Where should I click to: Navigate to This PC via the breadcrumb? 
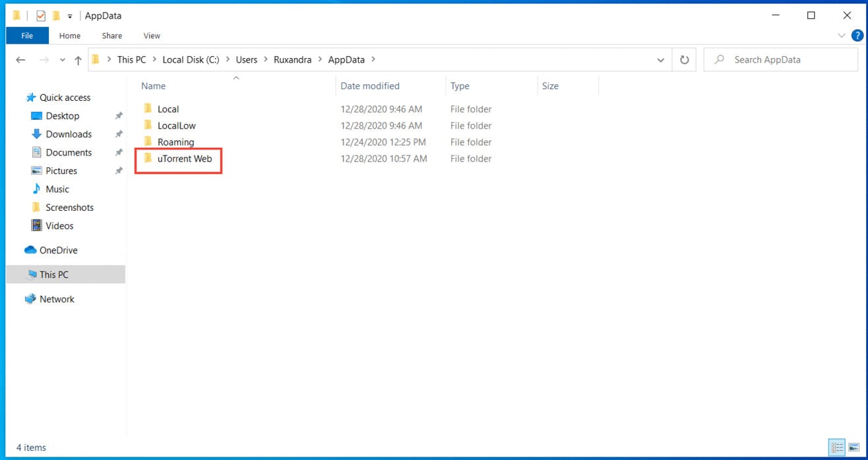click(131, 59)
